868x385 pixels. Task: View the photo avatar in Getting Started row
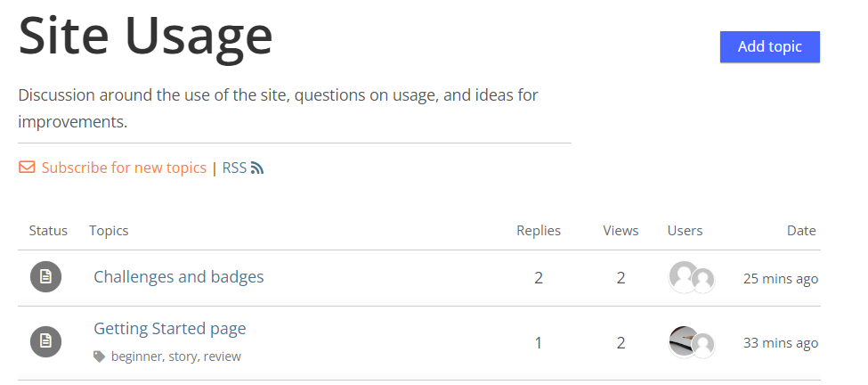click(683, 340)
